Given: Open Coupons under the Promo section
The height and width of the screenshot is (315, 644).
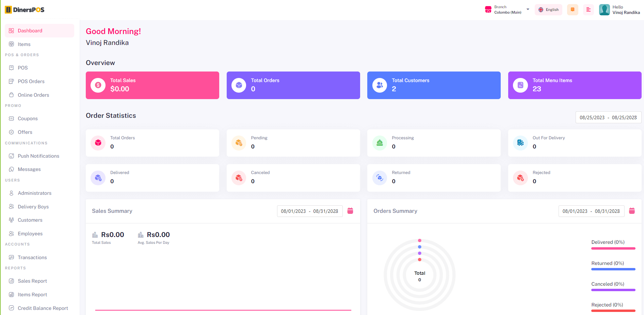Looking at the screenshot, I should tap(28, 119).
